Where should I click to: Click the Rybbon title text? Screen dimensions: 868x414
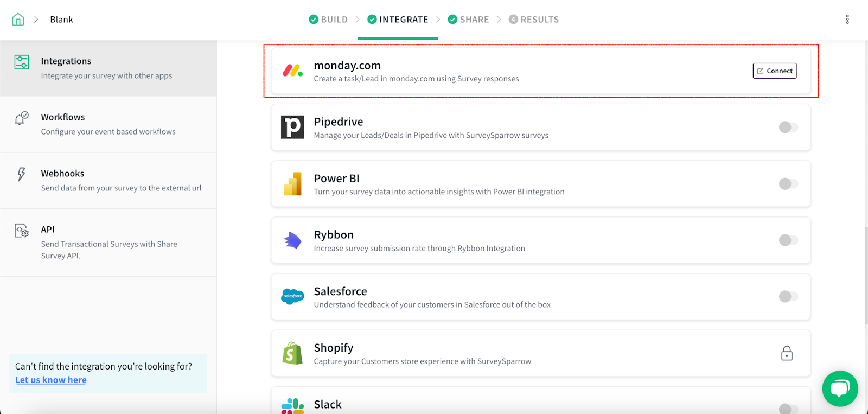(334, 235)
